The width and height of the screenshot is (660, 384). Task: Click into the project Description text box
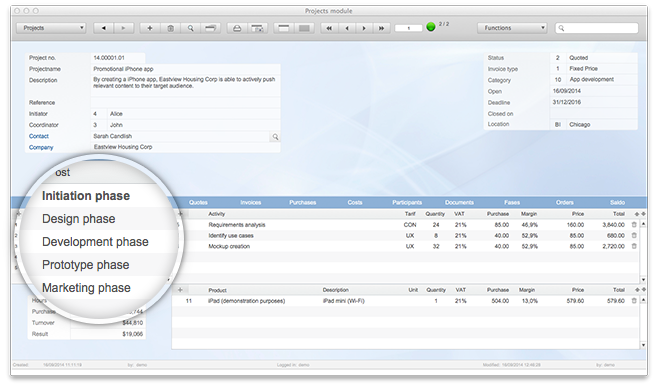tap(185, 85)
